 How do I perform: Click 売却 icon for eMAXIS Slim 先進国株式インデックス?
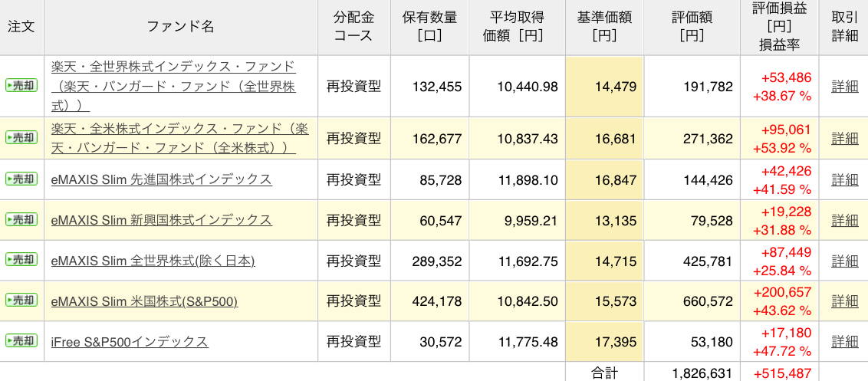(x=21, y=179)
